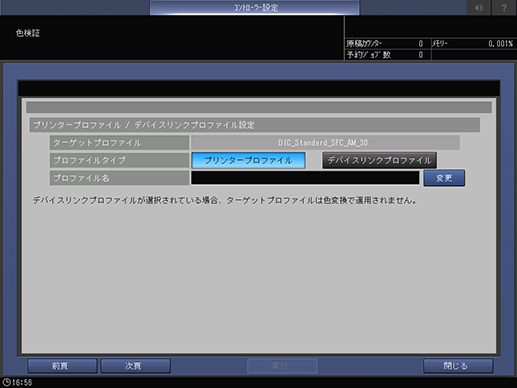
Task: Open help with the question mark icon
Action: (x=504, y=7)
